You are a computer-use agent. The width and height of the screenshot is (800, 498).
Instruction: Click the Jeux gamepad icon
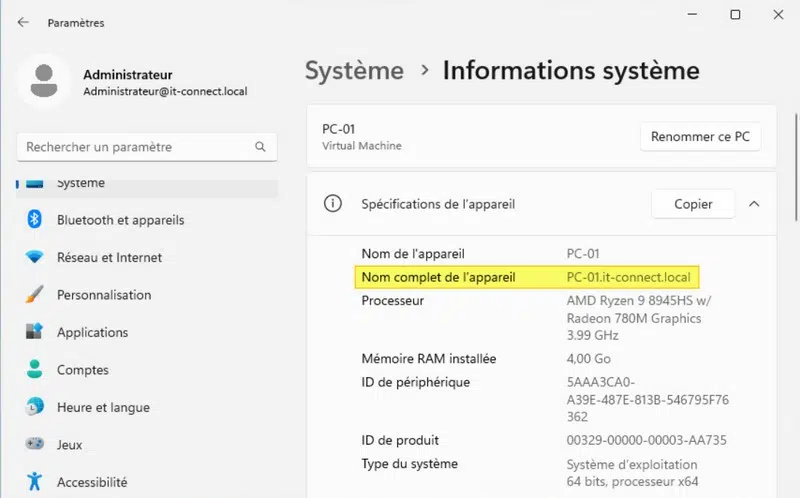pyautogui.click(x=34, y=444)
